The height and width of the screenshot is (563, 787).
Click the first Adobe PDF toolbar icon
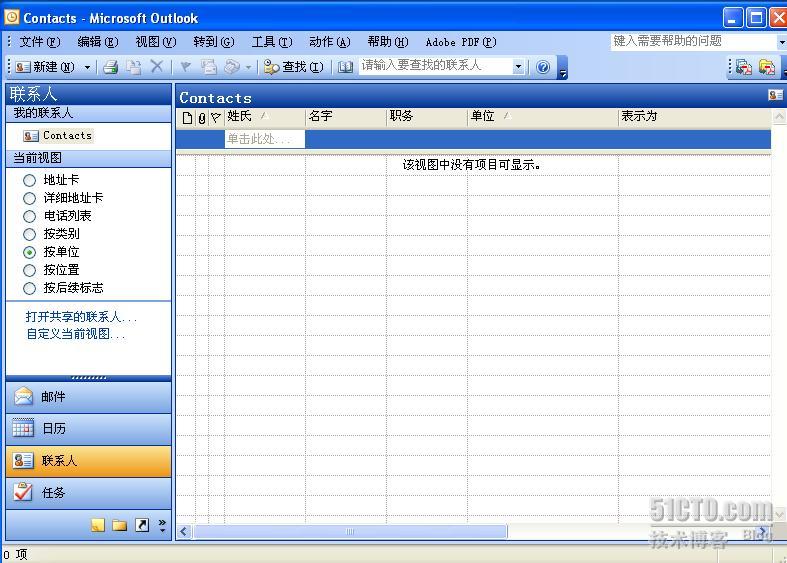(x=743, y=67)
